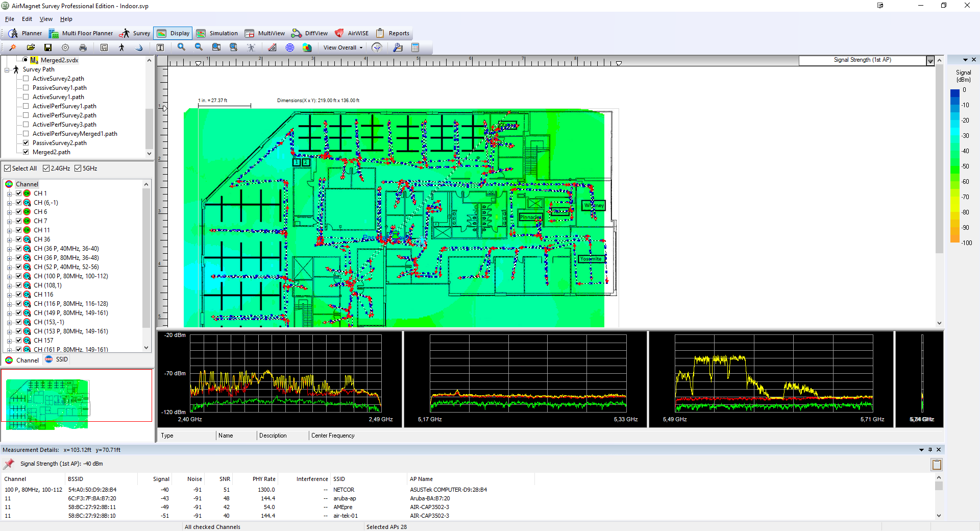This screenshot has height=531, width=980.
Task: Switch to Survey mode
Action: (135, 33)
